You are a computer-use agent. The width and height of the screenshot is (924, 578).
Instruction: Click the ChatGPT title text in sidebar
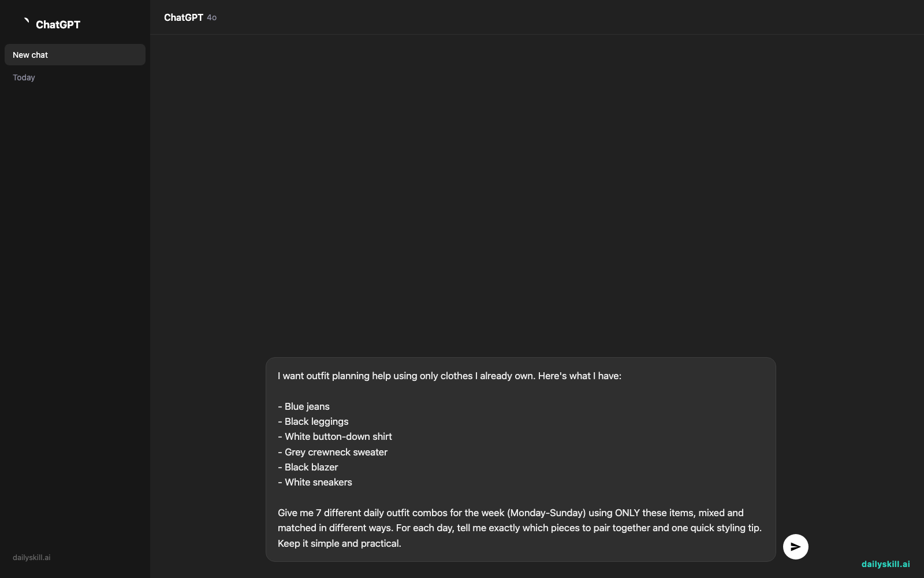tap(58, 24)
